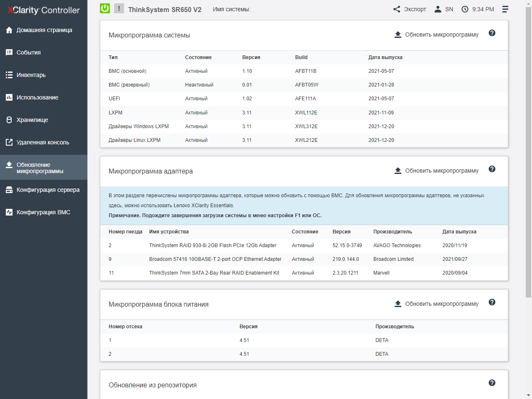Viewport: 532px width, 399px height.
Task: Click the ThinkSystem SR650 V2 title
Action: tap(165, 10)
